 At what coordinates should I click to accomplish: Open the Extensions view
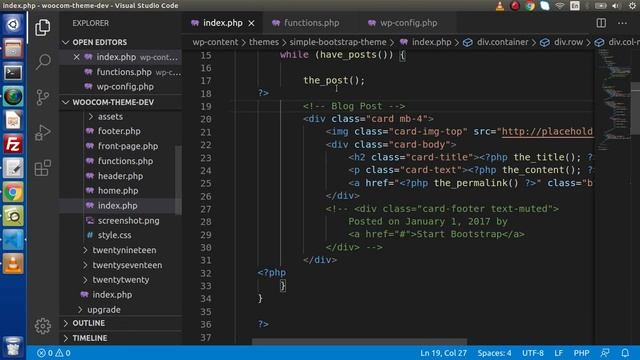pyautogui.click(x=42, y=167)
